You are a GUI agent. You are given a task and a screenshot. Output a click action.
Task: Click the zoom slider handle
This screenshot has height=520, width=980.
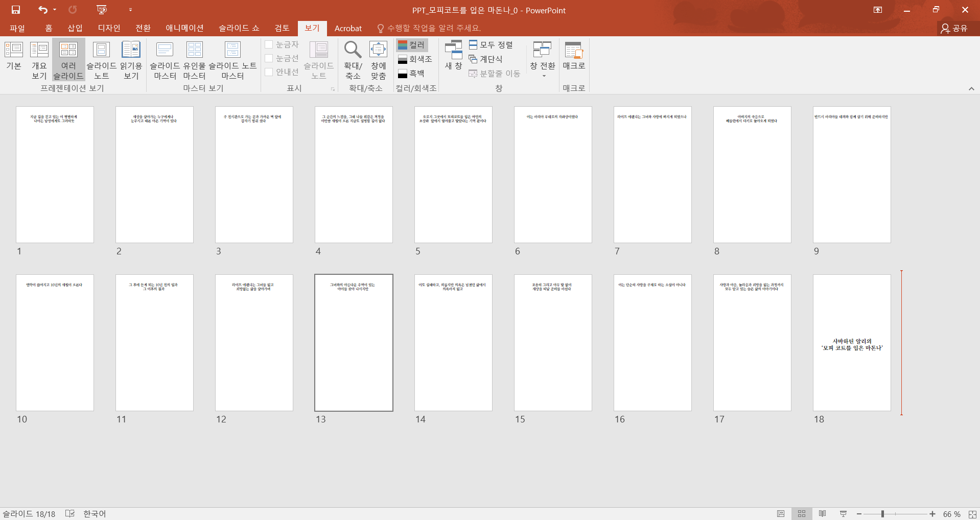tap(882, 514)
